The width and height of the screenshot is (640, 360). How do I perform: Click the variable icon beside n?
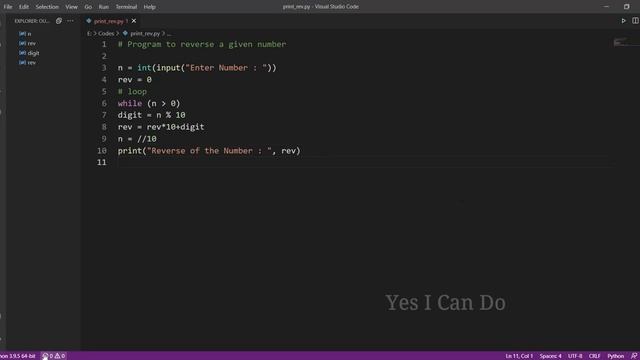pyautogui.click(x=22, y=34)
